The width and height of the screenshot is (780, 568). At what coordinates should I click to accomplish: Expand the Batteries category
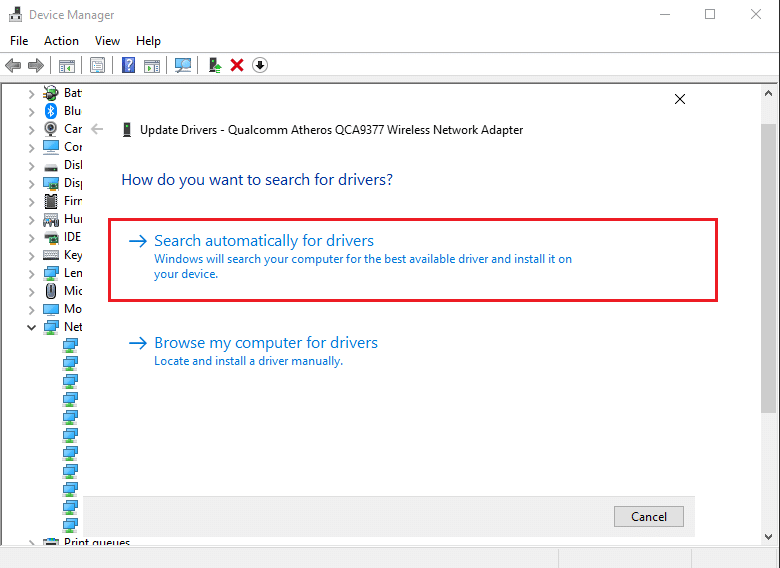[31, 93]
